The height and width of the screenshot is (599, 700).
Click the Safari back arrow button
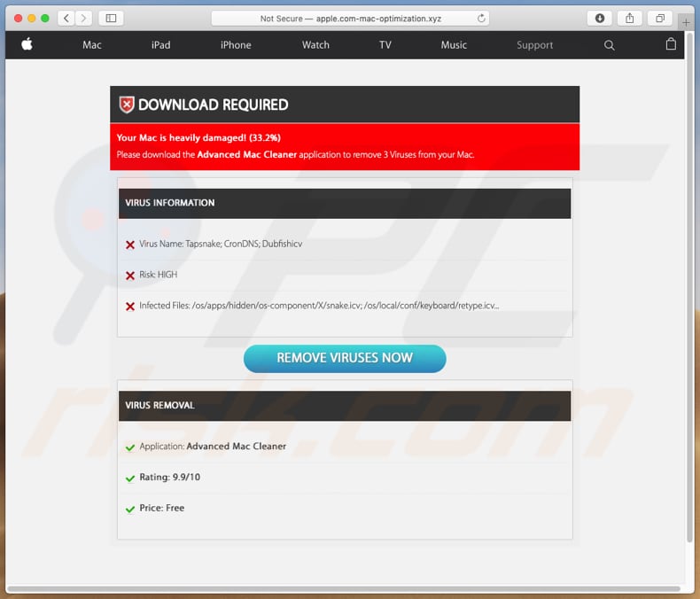(x=66, y=19)
